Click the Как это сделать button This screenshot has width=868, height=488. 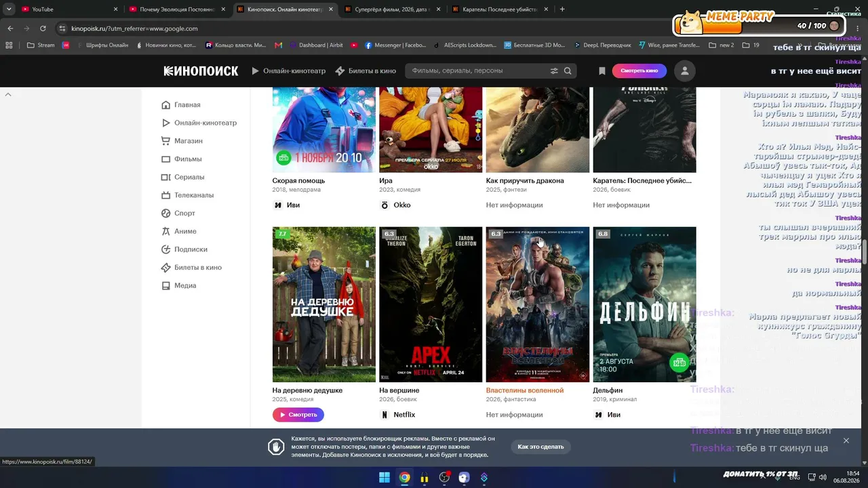[x=540, y=447]
